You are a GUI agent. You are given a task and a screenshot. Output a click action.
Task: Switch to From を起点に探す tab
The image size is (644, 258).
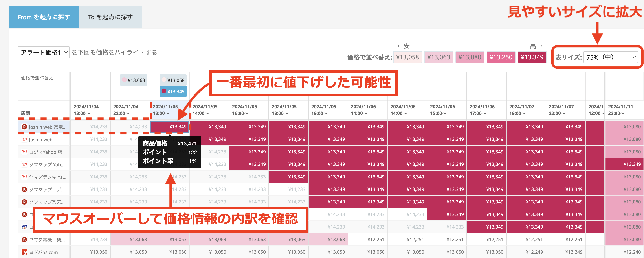44,17
